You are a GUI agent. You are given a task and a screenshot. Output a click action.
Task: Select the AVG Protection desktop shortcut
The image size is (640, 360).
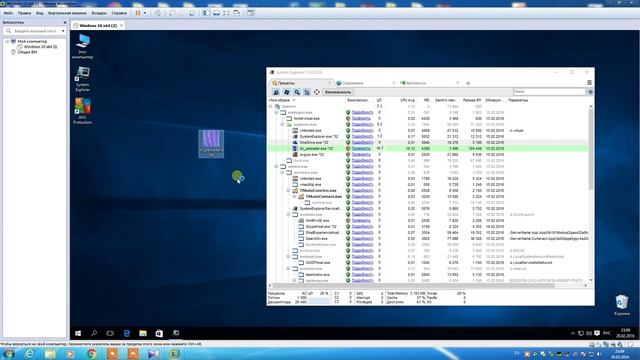point(82,111)
